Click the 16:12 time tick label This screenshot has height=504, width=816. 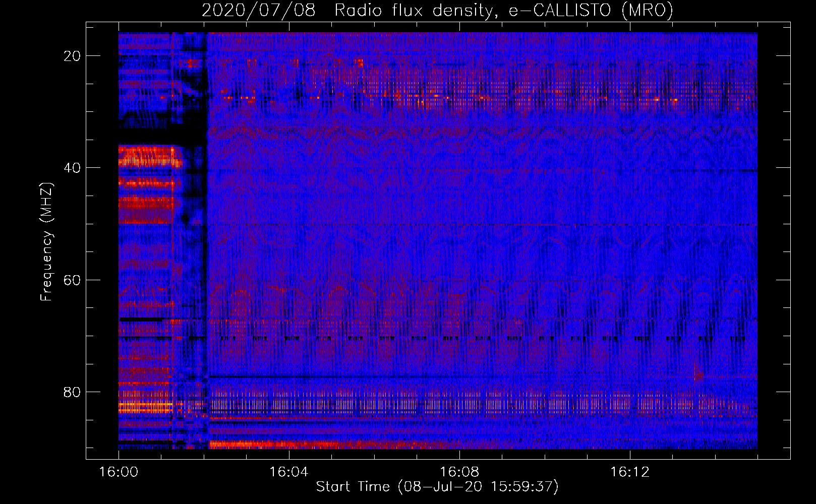(x=630, y=472)
